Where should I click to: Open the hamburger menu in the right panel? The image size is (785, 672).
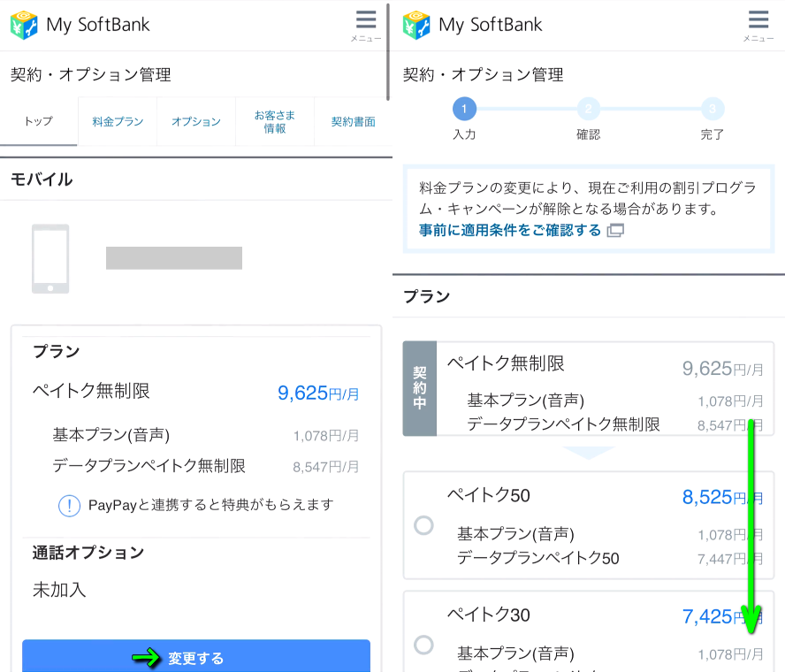[x=758, y=25]
